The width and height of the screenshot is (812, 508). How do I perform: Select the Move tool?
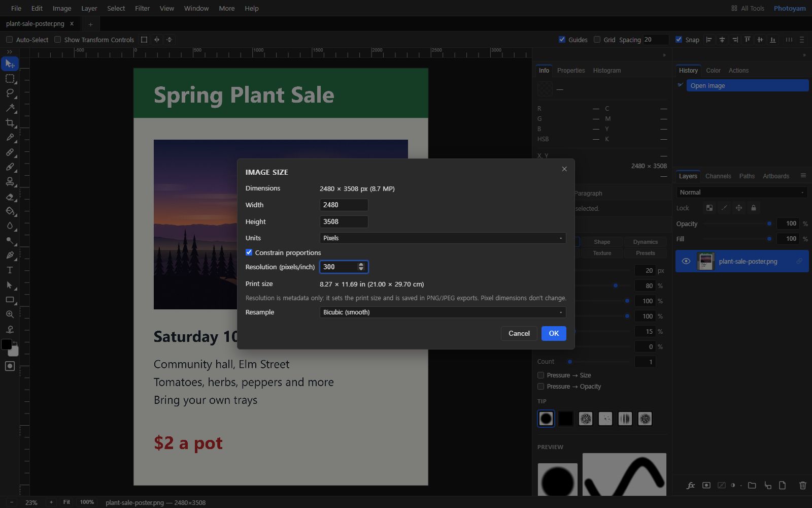(10, 64)
